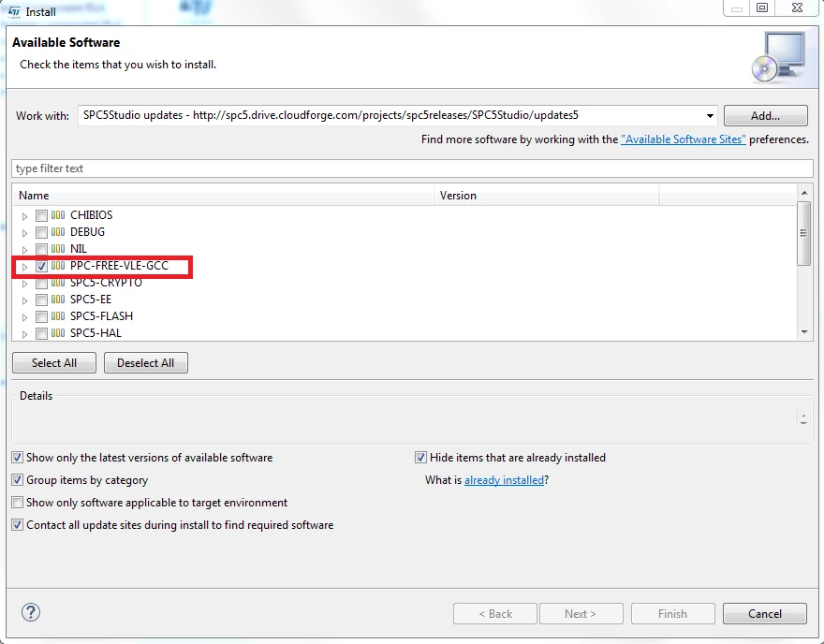This screenshot has width=824, height=644.
Task: Click the category icon beside DEBUG
Action: 58,232
